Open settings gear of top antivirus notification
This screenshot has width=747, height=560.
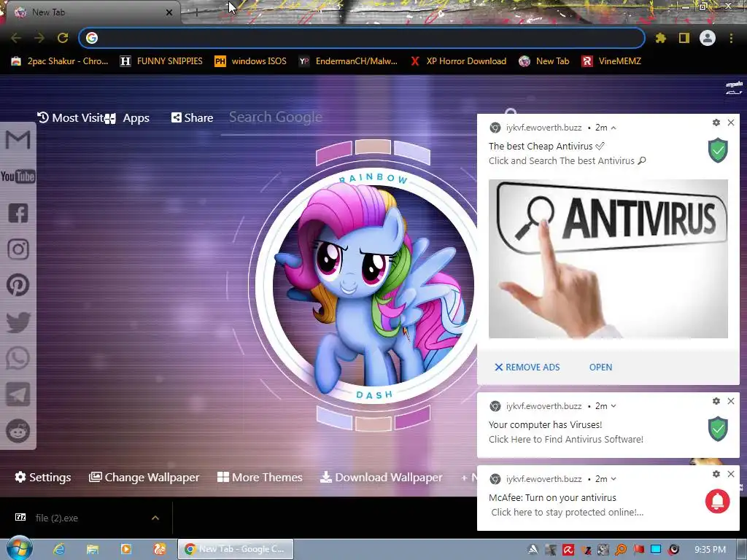click(x=716, y=122)
